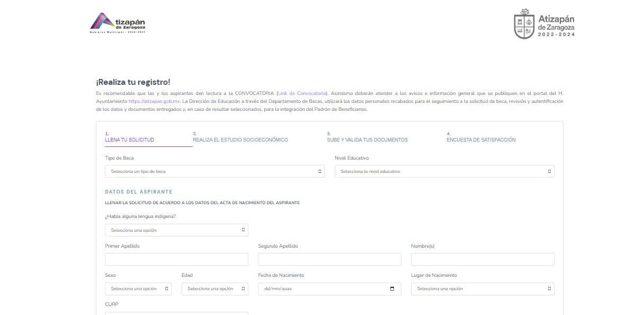Open the Encuesta de satisfacción tab
This screenshot has width=644, height=315.
pos(481,137)
